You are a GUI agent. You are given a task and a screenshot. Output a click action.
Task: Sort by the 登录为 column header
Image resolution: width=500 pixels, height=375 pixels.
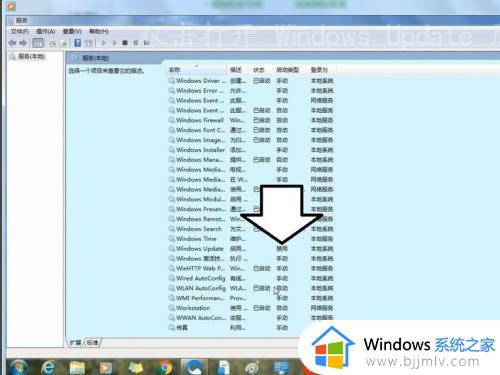322,70
